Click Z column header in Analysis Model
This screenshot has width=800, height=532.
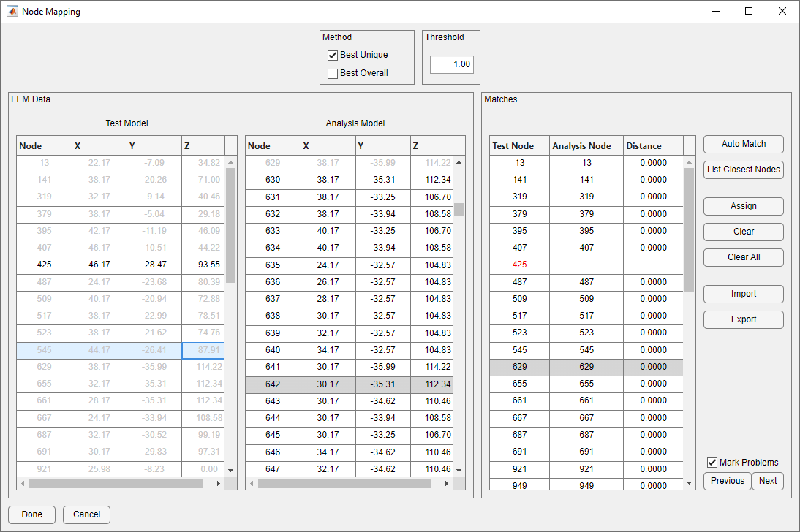[x=431, y=146]
